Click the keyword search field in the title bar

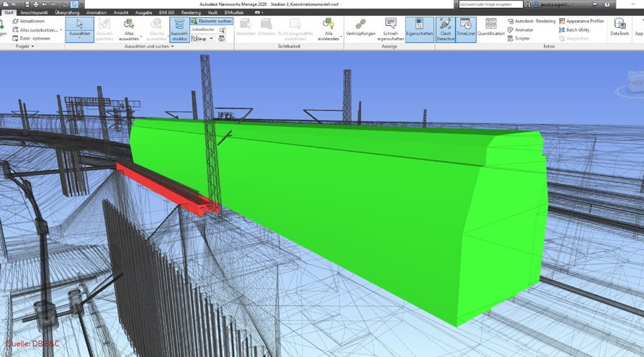[491, 4]
